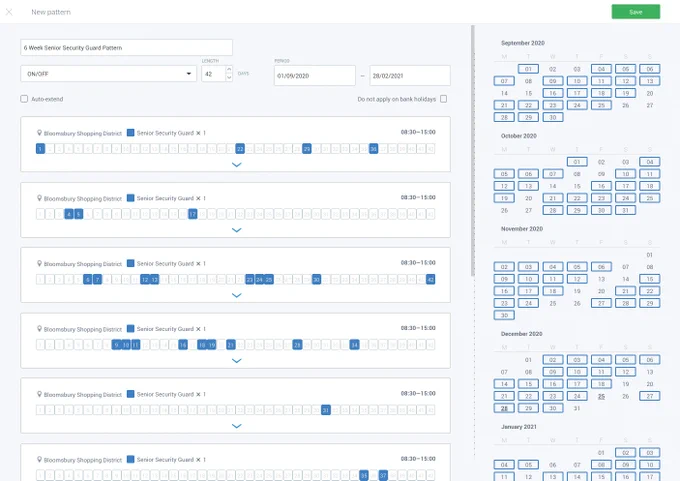Select 04 in the October 2020 calendar

click(x=650, y=162)
